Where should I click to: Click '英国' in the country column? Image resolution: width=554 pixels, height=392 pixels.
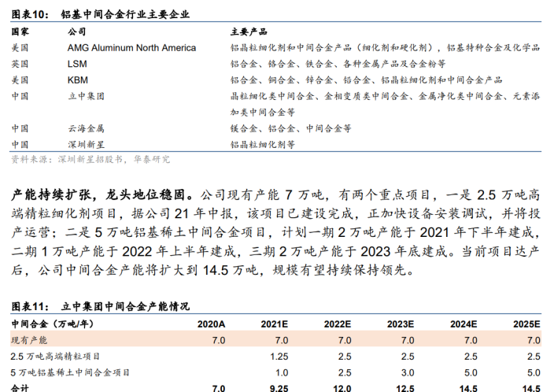click(20, 64)
